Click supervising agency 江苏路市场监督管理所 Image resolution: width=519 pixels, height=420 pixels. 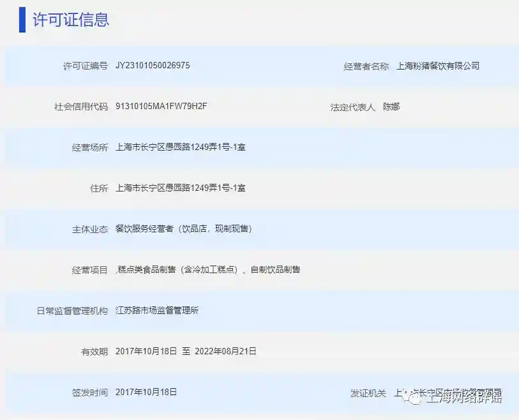point(157,311)
